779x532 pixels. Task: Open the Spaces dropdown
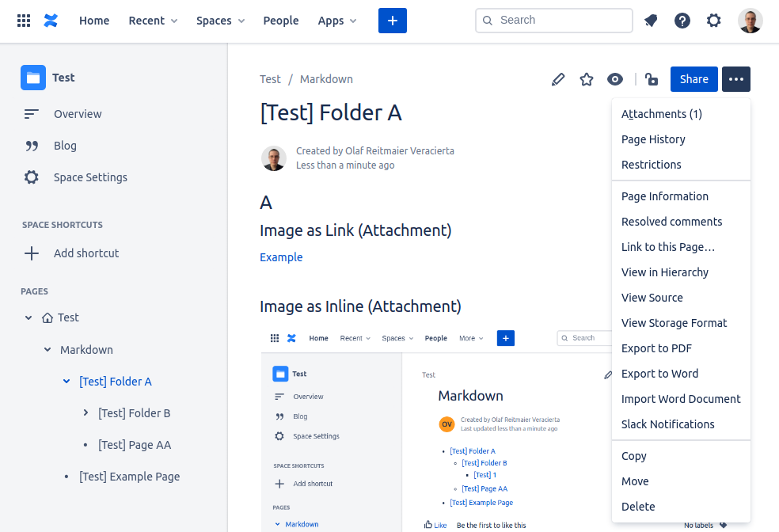pyautogui.click(x=220, y=21)
